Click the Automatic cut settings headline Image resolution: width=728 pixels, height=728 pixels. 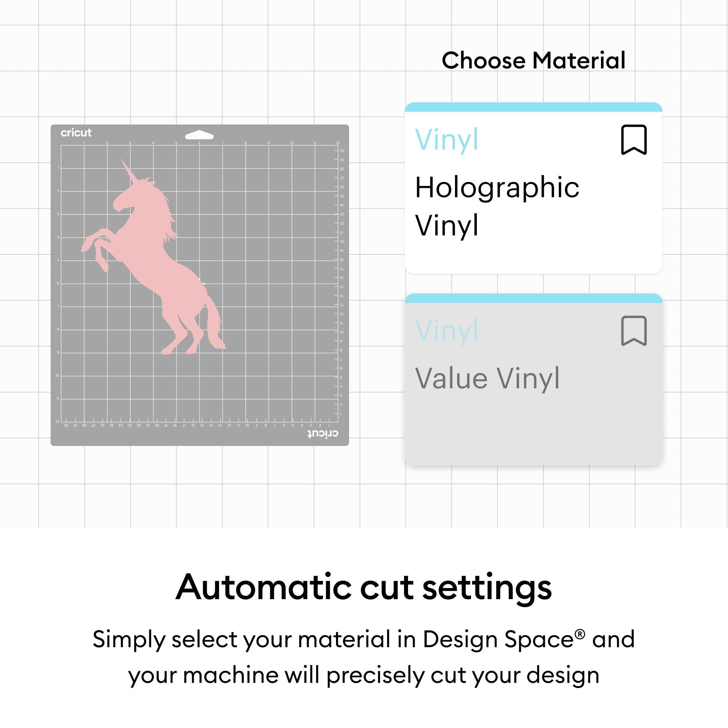(x=364, y=587)
